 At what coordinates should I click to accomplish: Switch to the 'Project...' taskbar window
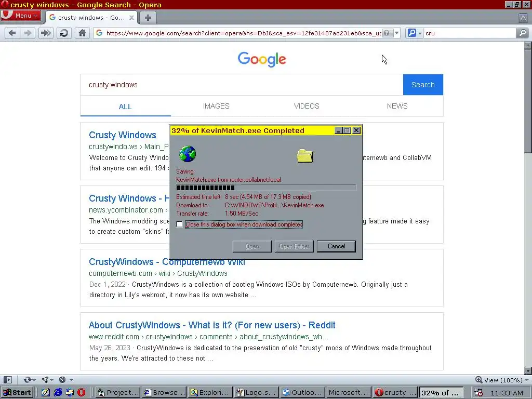(118, 393)
